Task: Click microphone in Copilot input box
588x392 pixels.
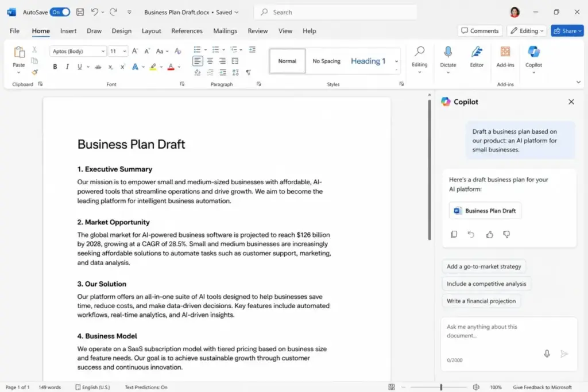Action: click(x=547, y=354)
